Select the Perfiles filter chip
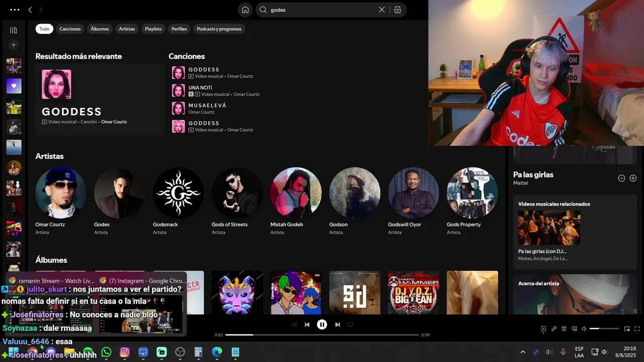 pos(179,29)
